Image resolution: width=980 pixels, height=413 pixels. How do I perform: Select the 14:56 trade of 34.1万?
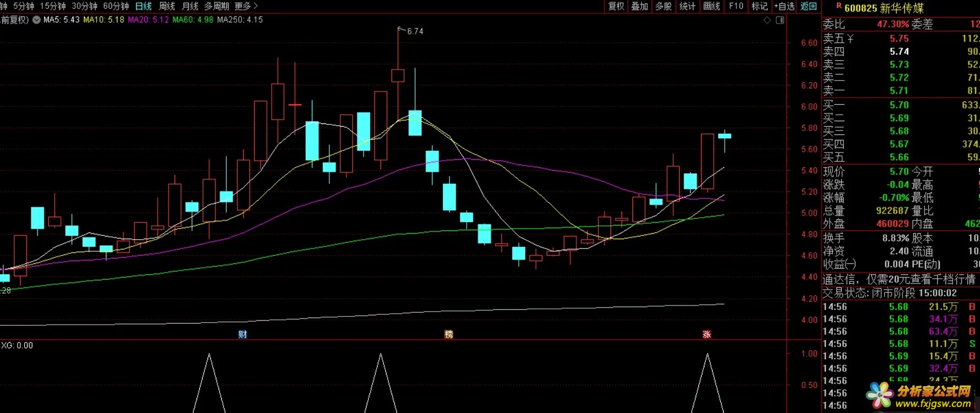point(900,319)
